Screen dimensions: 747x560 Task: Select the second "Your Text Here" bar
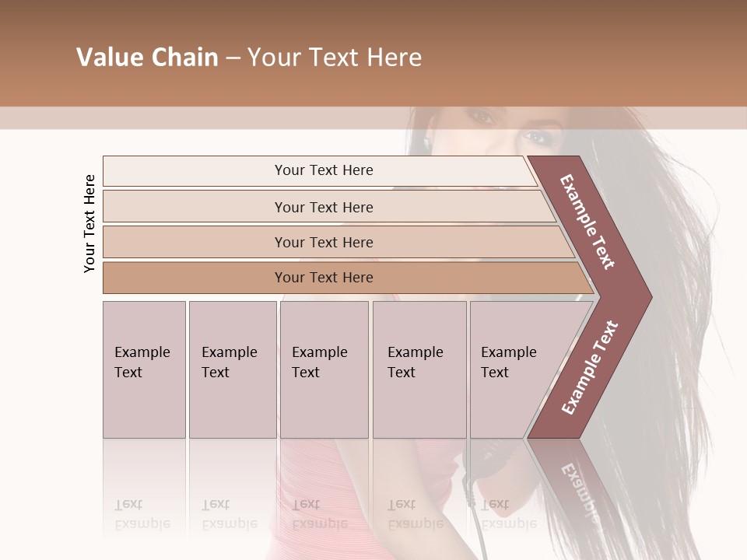[x=328, y=207]
